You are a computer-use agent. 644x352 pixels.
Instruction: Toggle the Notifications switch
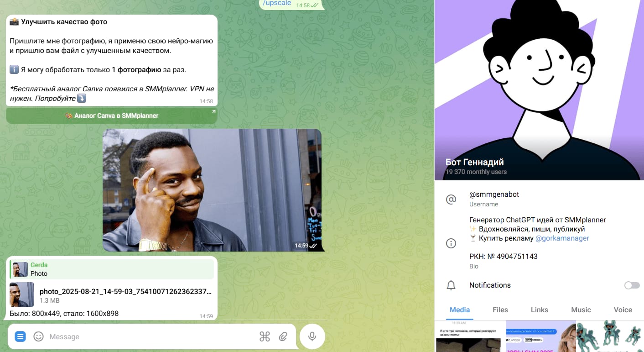coord(632,285)
